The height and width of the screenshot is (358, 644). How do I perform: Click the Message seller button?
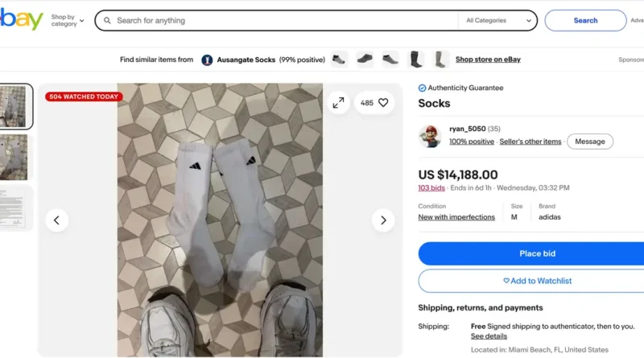click(590, 142)
